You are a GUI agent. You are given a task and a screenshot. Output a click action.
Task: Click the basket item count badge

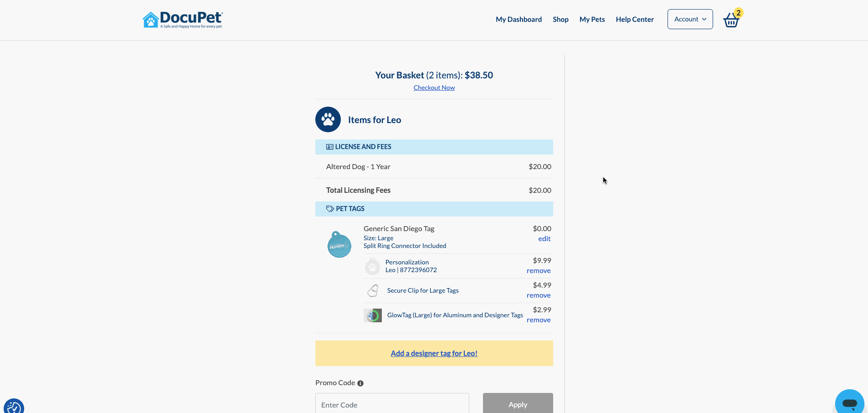tap(739, 13)
